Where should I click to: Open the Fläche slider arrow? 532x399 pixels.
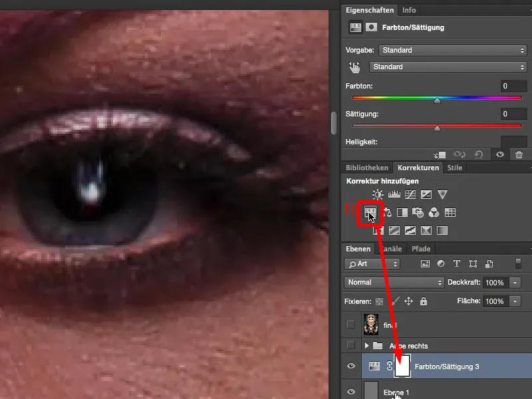coord(515,301)
